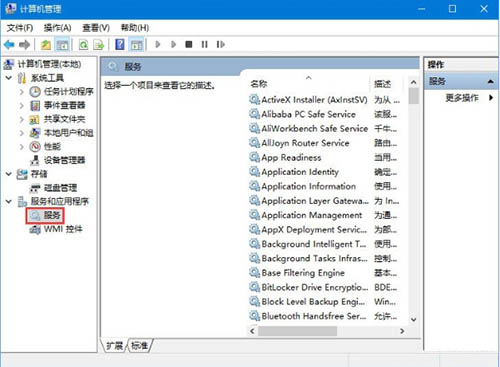Click the Up one level folder icon
Screen dimensions: 500x367
pos(46,44)
